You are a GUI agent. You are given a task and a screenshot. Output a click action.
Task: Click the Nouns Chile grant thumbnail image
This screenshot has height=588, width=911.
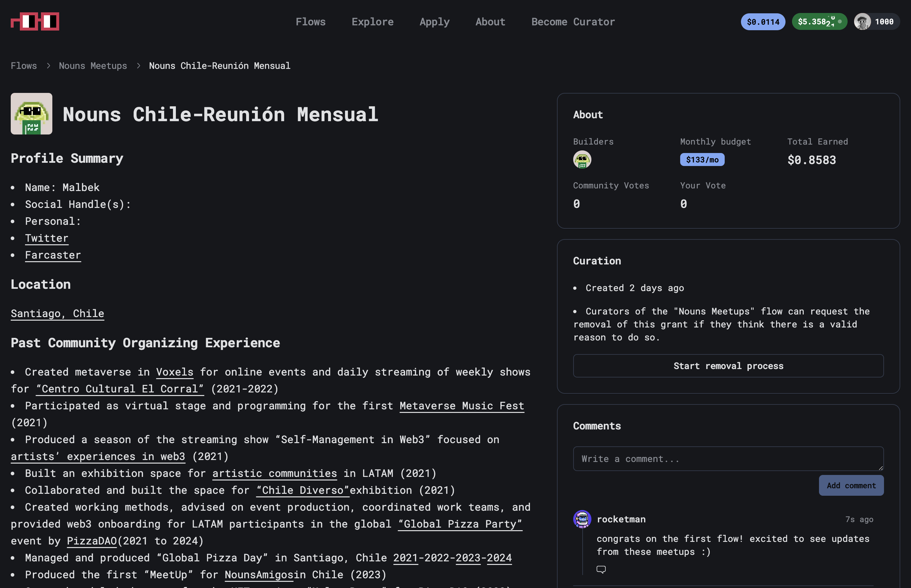pyautogui.click(x=31, y=114)
